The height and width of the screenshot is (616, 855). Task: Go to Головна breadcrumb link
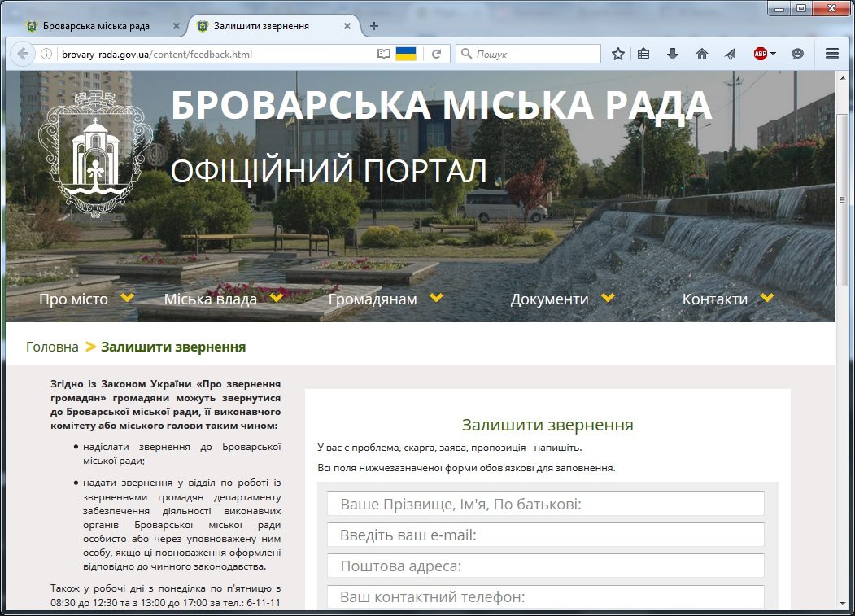point(52,347)
